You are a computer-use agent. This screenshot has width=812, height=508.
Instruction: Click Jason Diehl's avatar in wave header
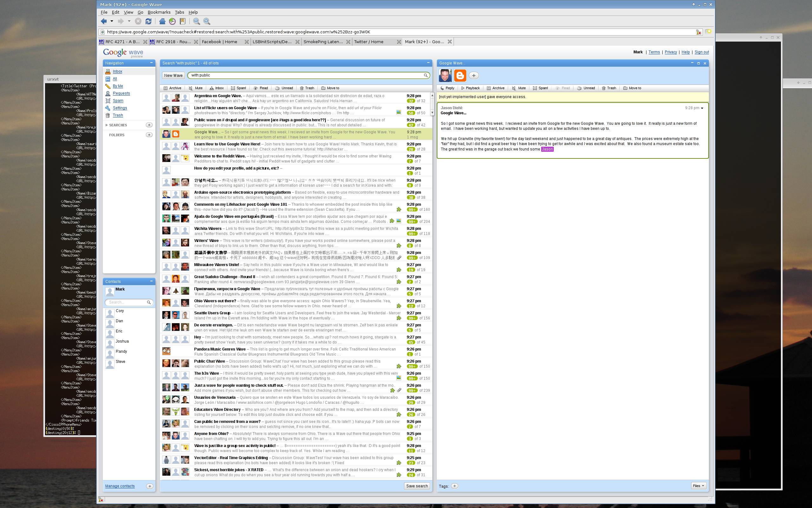(x=445, y=76)
